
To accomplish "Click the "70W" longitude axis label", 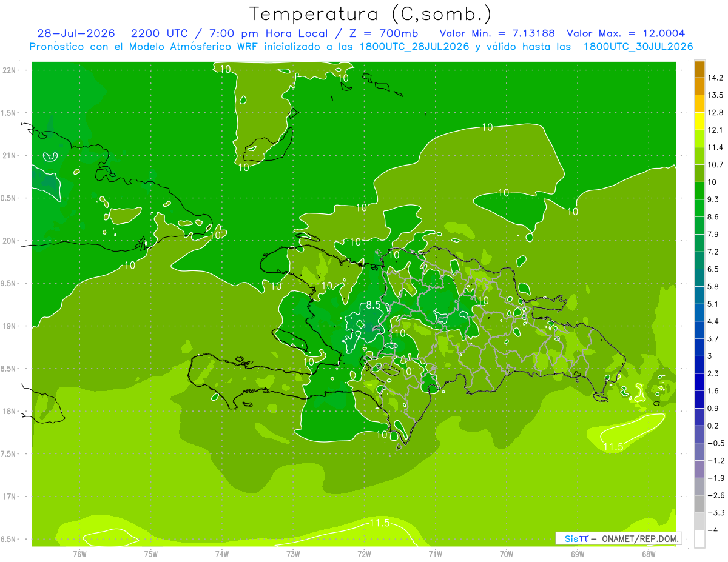I will pos(507,554).
